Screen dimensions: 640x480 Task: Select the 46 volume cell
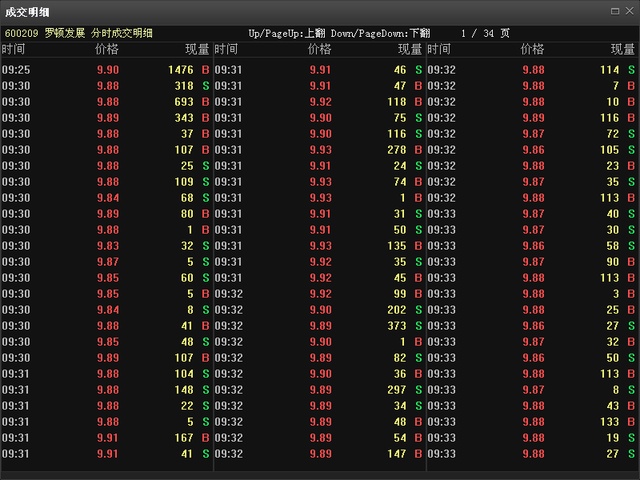tap(400, 70)
